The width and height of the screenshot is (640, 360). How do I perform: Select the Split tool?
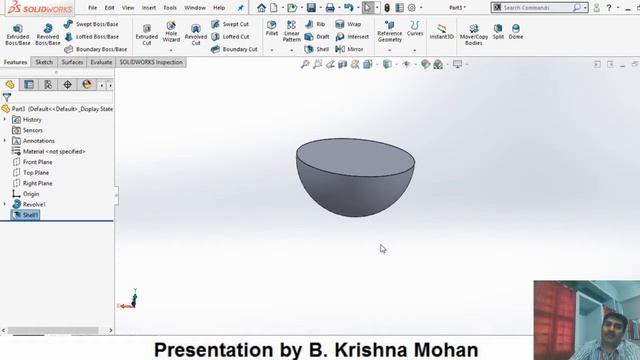[498, 31]
